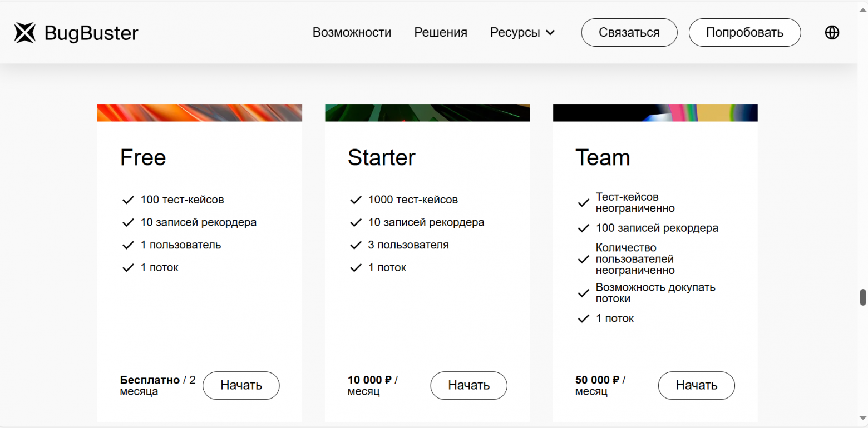The image size is (868, 428).
Task: Click the Free plan header image
Action: click(x=199, y=113)
